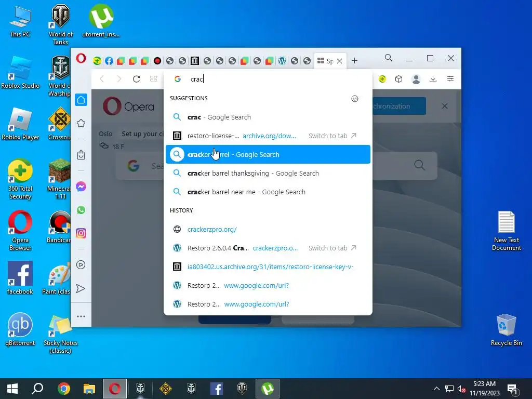532x399 pixels.
Task: Dismiss the synchronization banner with its X
Action: pyautogui.click(x=445, y=106)
